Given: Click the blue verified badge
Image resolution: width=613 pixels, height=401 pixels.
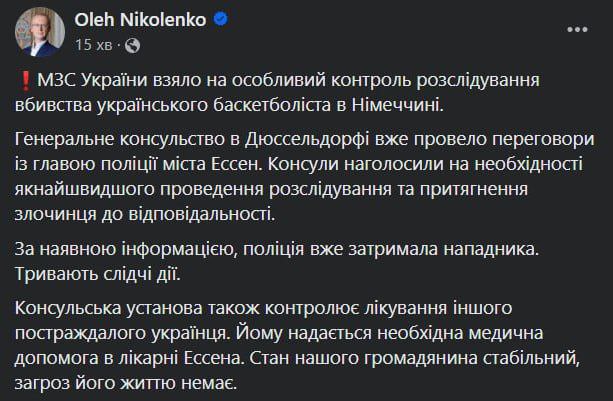Looking at the screenshot, I should coord(221,19).
